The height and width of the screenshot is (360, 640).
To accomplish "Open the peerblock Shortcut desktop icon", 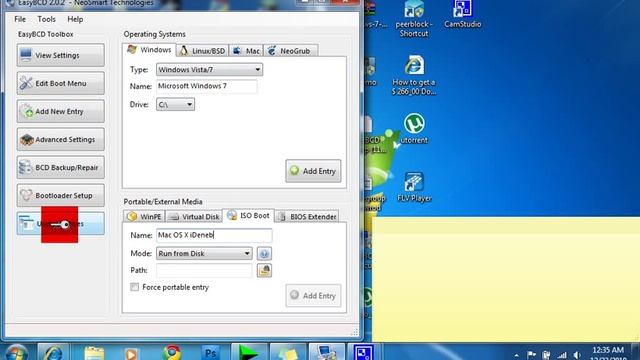I will [414, 18].
